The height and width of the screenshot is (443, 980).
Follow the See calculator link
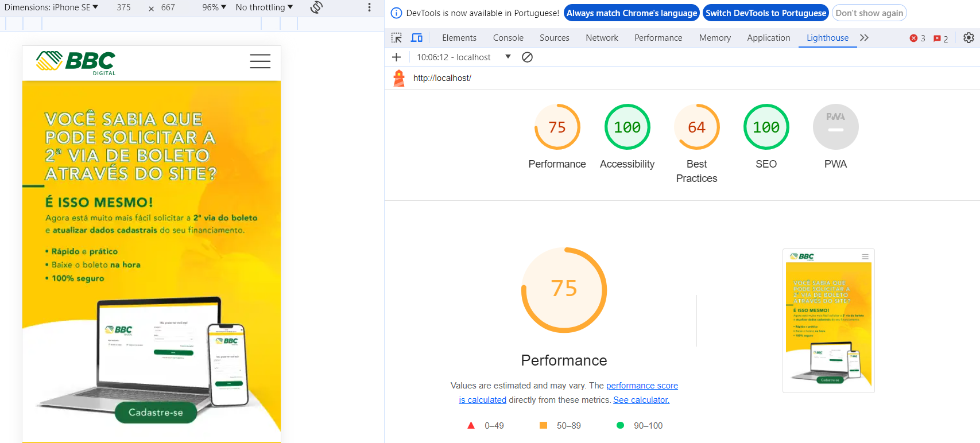pyautogui.click(x=641, y=400)
